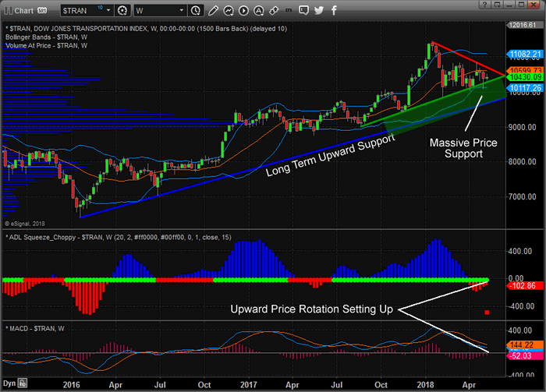The width and height of the screenshot is (546, 392).
Task: Expand the $TRAN symbol dropdown
Action: pos(110,10)
